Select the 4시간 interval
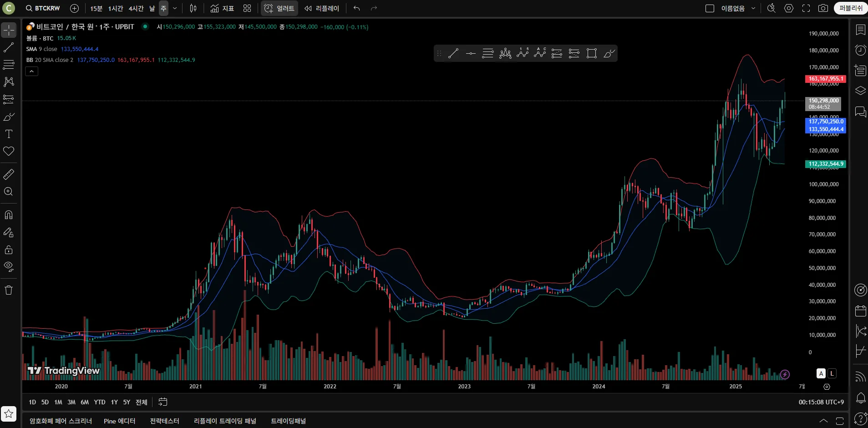The image size is (868, 428). click(136, 8)
